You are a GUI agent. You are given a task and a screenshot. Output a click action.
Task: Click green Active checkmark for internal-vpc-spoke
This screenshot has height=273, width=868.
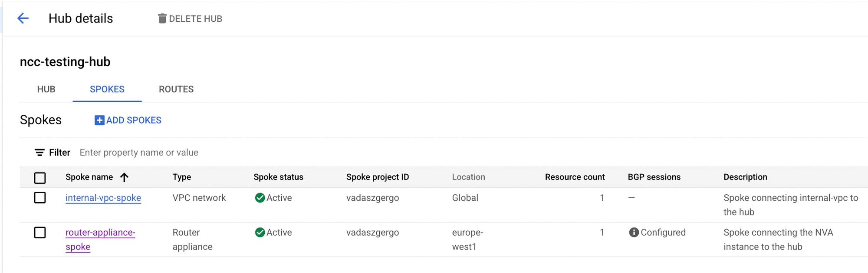coord(260,198)
